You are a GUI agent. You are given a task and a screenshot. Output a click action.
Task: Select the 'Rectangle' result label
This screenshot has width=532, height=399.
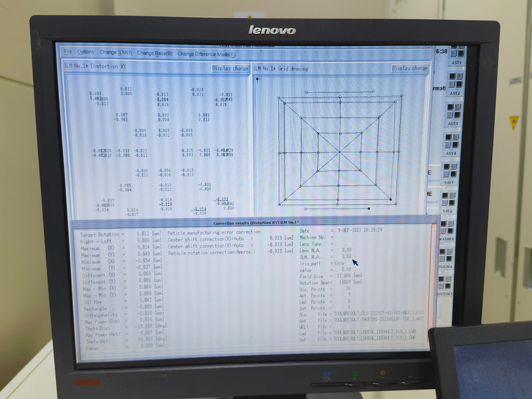click(95, 309)
